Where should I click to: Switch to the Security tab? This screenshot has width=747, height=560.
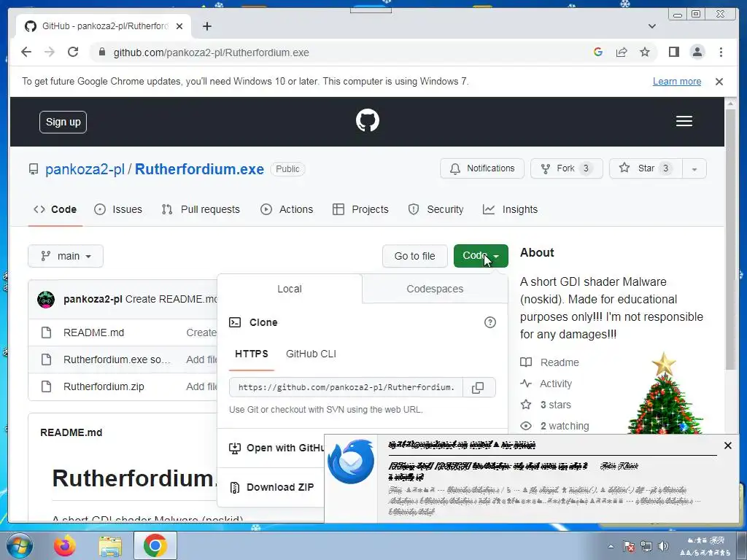tap(436, 209)
